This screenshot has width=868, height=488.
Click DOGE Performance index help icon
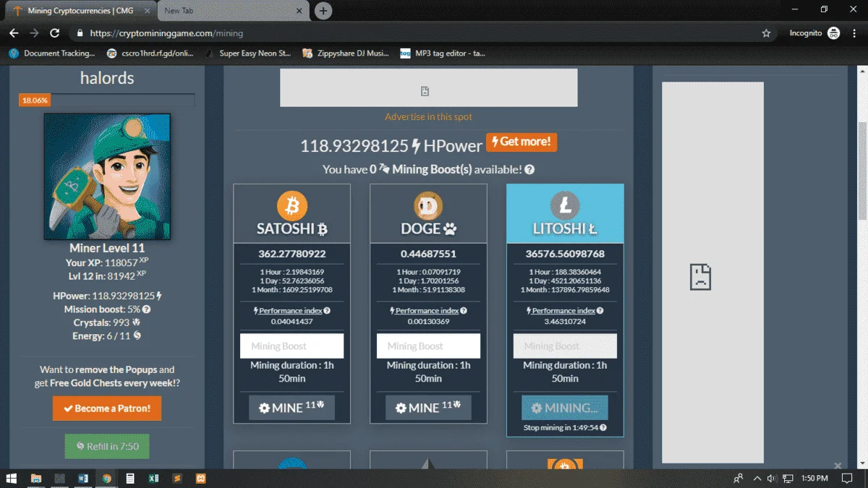(x=464, y=311)
